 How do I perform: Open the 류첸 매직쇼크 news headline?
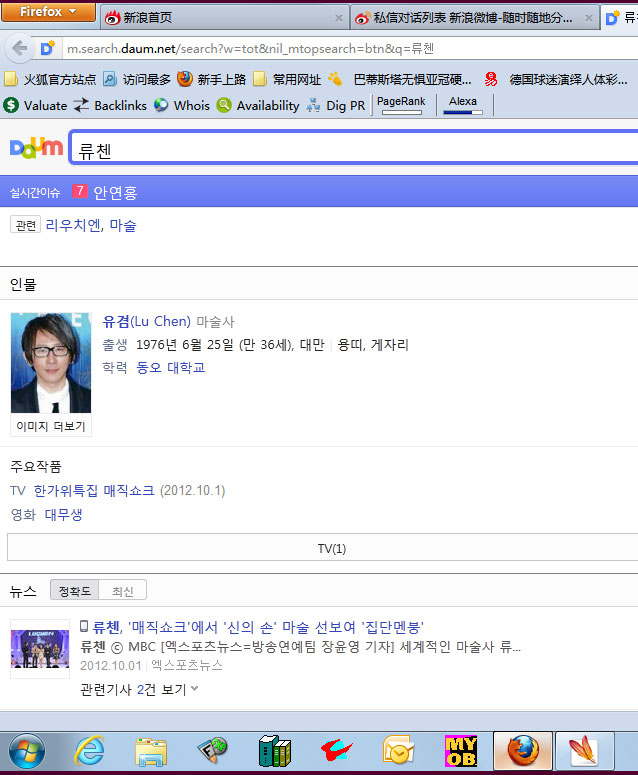coord(258,627)
